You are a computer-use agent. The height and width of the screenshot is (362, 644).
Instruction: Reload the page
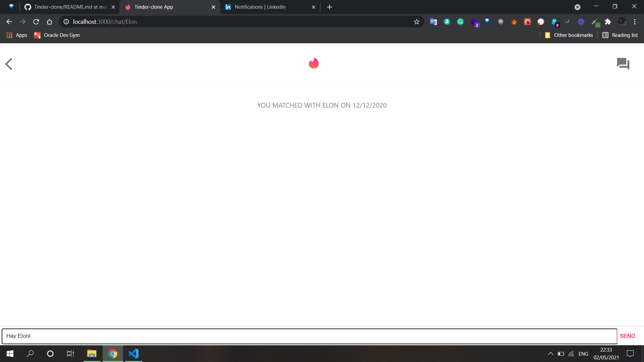point(36,22)
